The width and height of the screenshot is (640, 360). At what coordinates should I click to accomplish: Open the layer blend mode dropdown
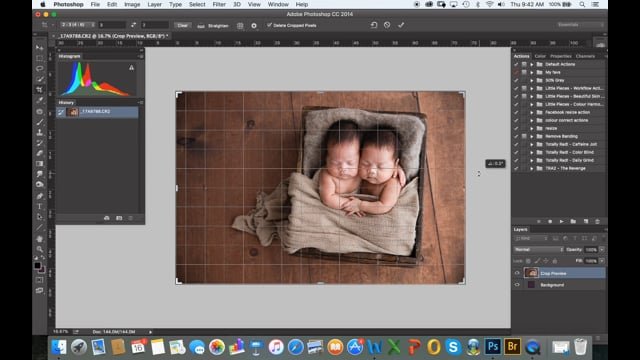tap(539, 249)
